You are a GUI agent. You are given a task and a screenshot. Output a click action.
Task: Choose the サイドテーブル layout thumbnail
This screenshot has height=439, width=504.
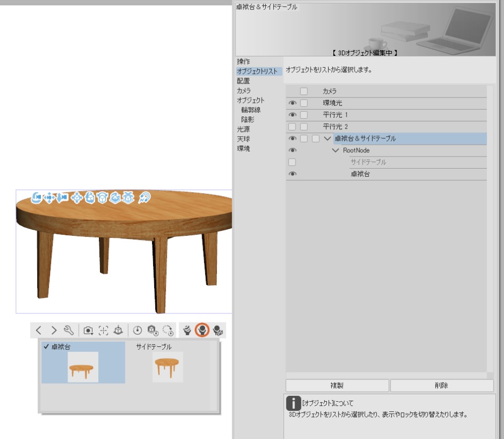coord(167,362)
